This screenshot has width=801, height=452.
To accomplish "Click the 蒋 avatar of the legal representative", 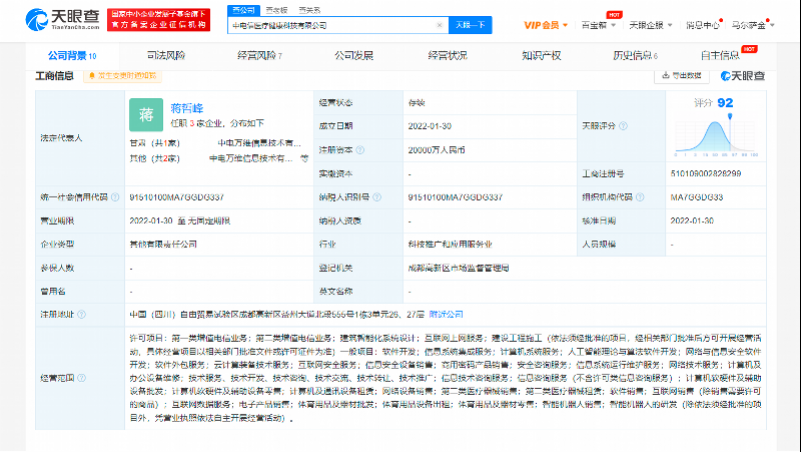I will [146, 115].
